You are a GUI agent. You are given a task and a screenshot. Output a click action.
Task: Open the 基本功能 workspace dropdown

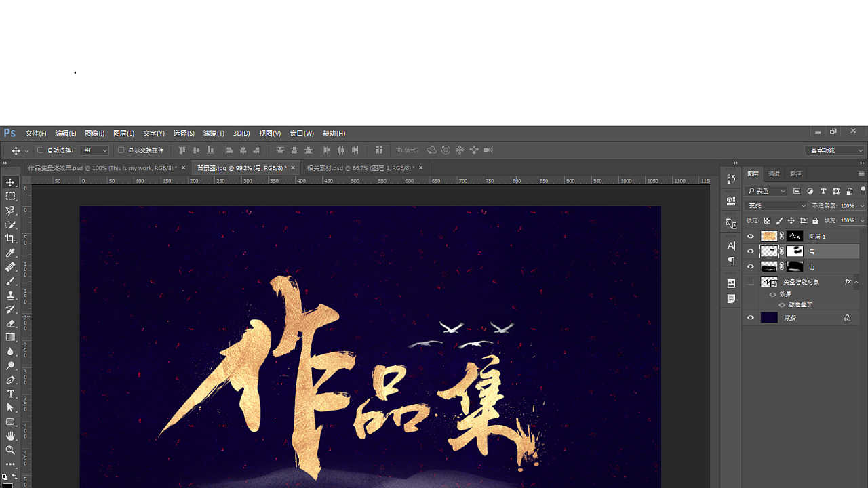(836, 150)
